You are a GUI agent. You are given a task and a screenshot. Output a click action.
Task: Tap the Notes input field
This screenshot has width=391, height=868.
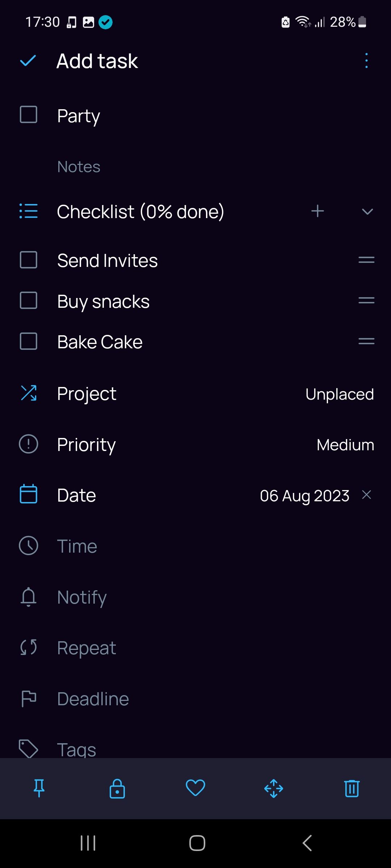79,167
